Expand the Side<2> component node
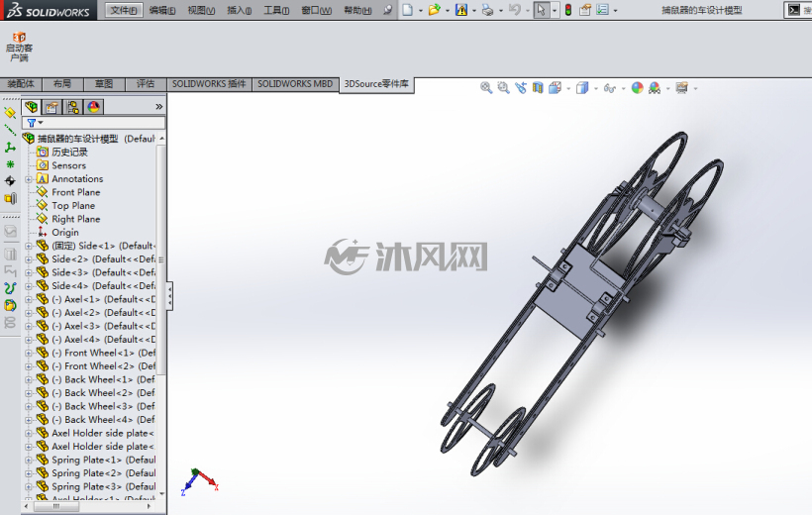This screenshot has width=812, height=515. [x=29, y=259]
